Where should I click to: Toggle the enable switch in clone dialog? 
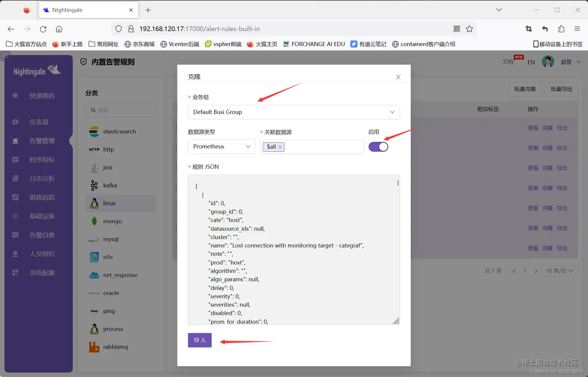(378, 147)
